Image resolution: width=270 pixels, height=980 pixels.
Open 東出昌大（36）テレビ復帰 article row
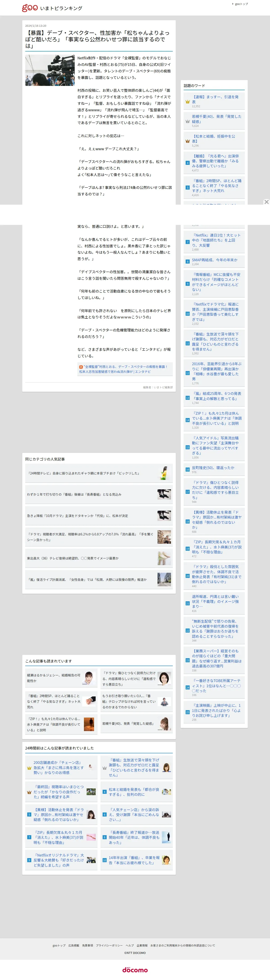pyautogui.click(x=99, y=559)
